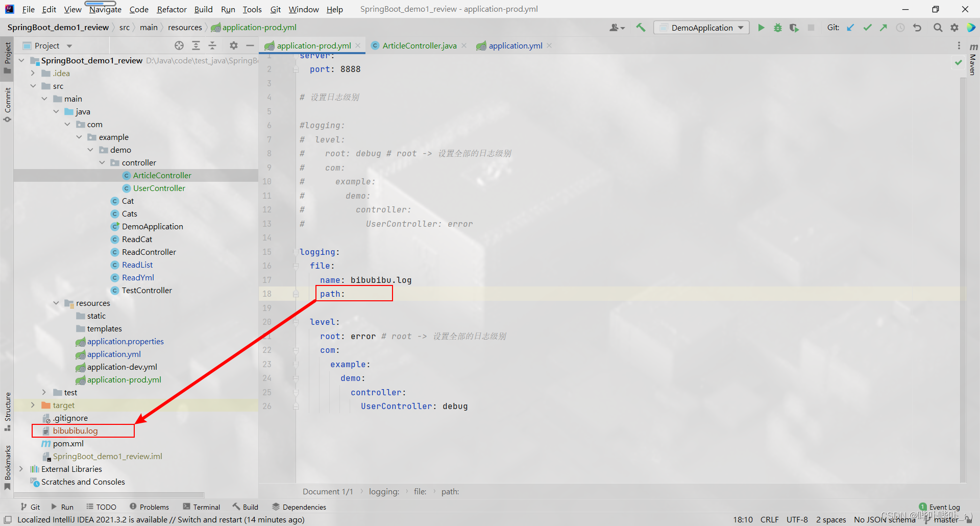Viewport: 980px width, 526px height.
Task: Click the UTF-8 encoding indicator
Action: 797,520
